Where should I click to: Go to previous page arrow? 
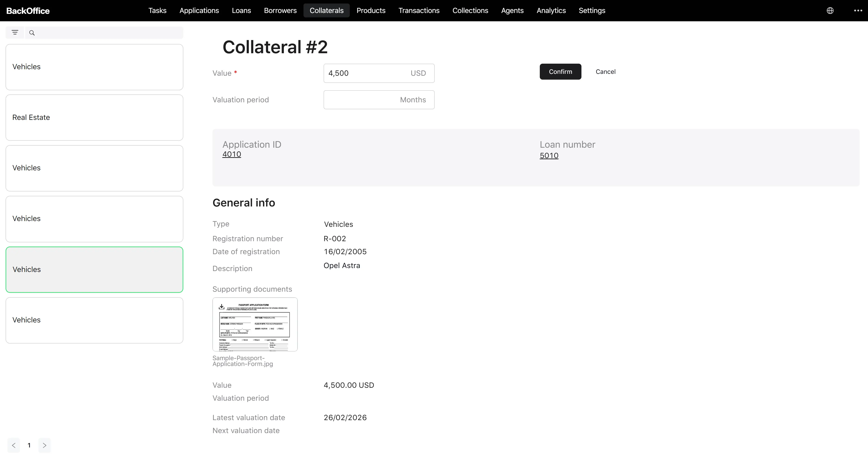(x=14, y=445)
